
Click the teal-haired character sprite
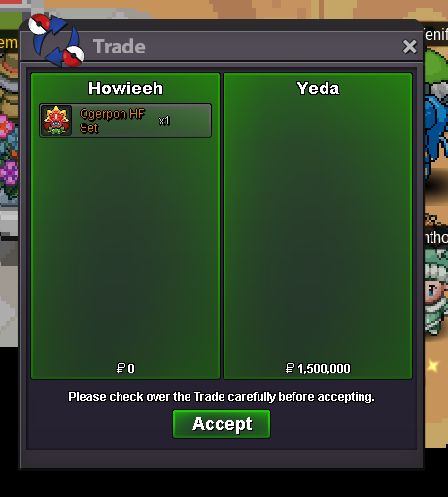pos(436,290)
